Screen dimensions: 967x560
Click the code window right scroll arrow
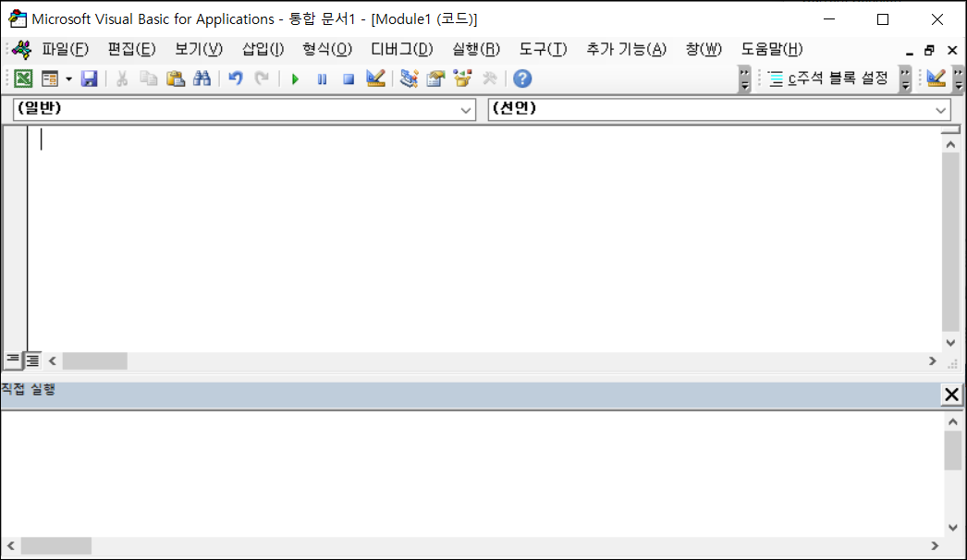coord(933,360)
